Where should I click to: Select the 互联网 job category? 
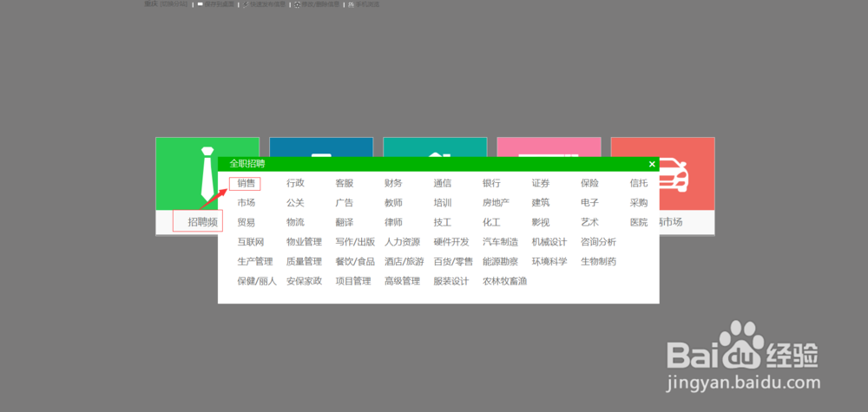(x=251, y=242)
